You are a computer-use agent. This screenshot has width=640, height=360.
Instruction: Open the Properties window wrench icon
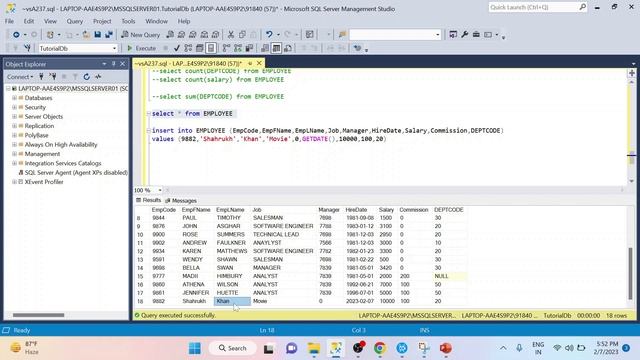[464, 35]
